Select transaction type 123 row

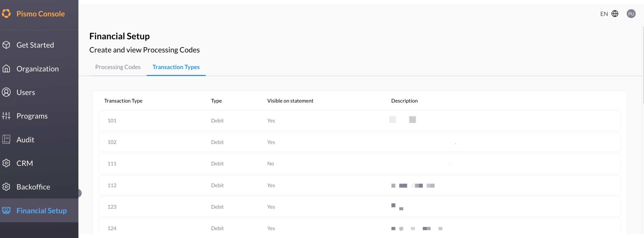point(359,207)
